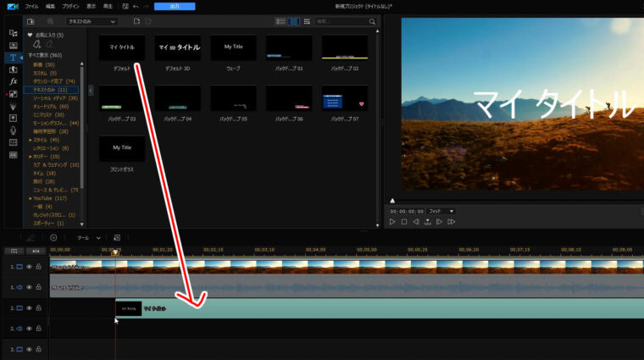This screenshot has height=360, width=644.
Task: Toggle eye on audio track 1
Action: click(29, 288)
